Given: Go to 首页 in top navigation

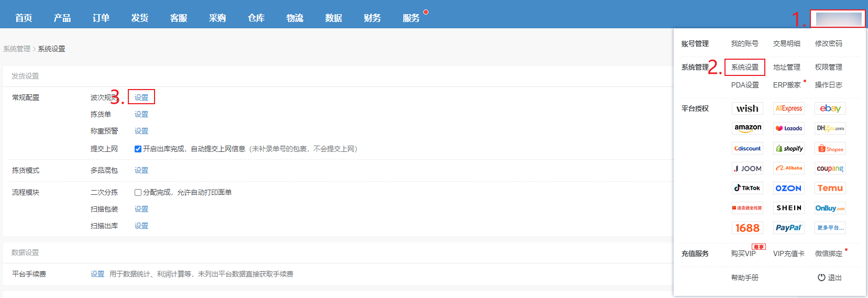Looking at the screenshot, I should pyautogui.click(x=24, y=18).
